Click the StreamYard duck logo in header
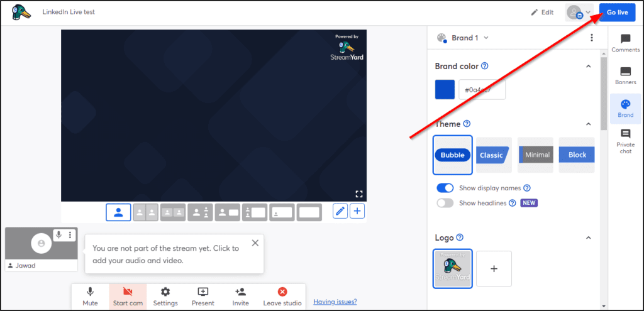The height and width of the screenshot is (311, 644). point(22,13)
